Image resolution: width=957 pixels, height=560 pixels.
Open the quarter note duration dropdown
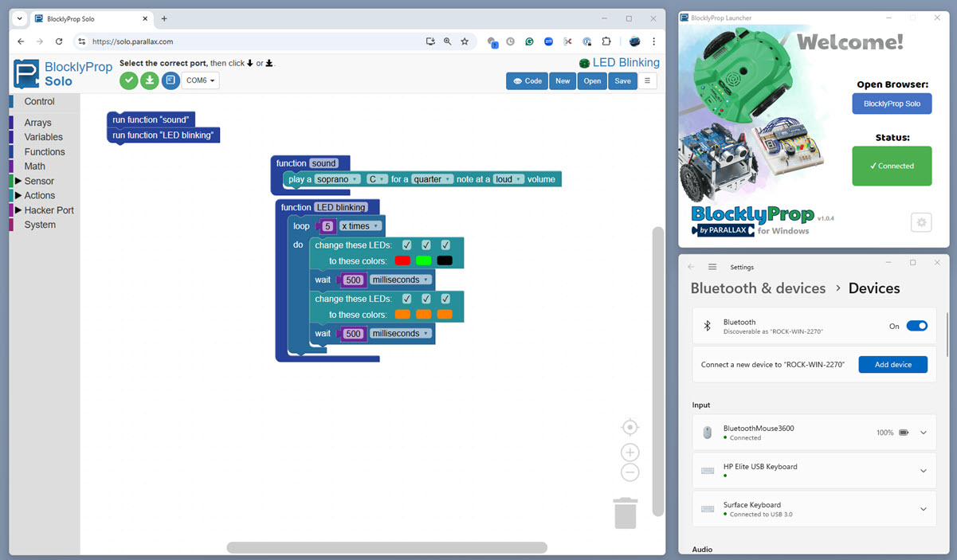(433, 179)
